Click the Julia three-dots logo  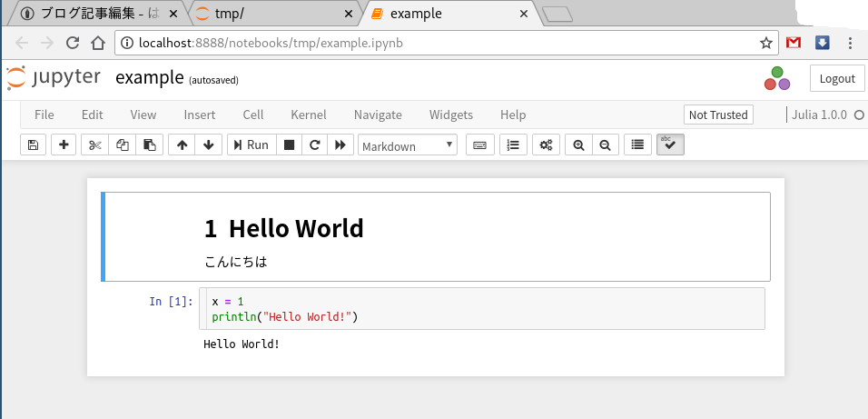click(x=777, y=79)
